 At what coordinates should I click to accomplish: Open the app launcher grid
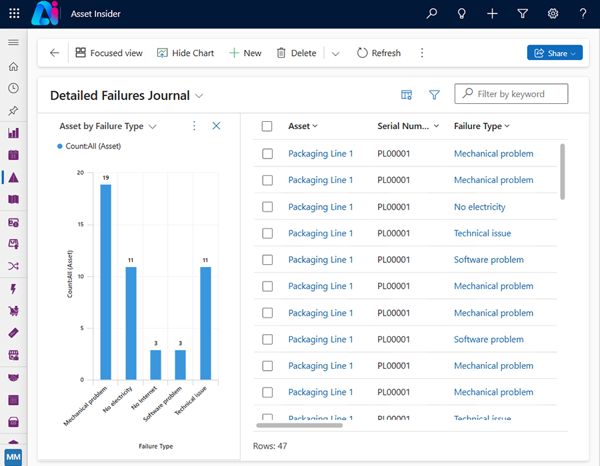tap(14, 13)
